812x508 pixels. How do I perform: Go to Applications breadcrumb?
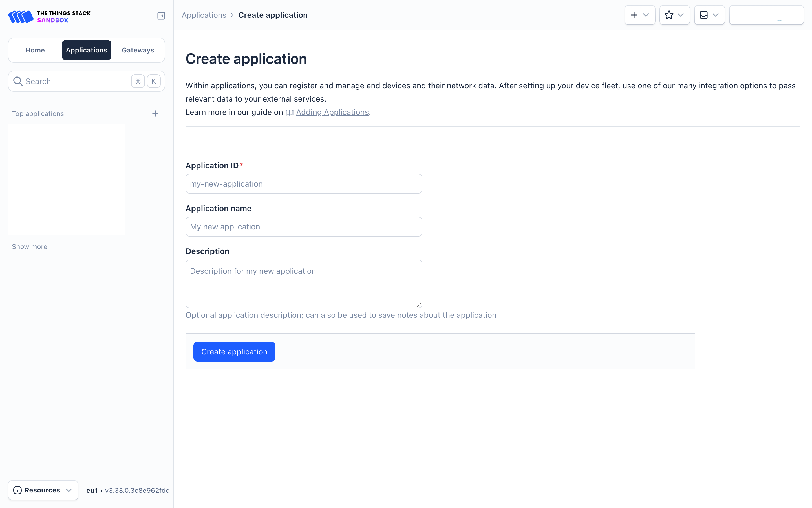pyautogui.click(x=204, y=15)
